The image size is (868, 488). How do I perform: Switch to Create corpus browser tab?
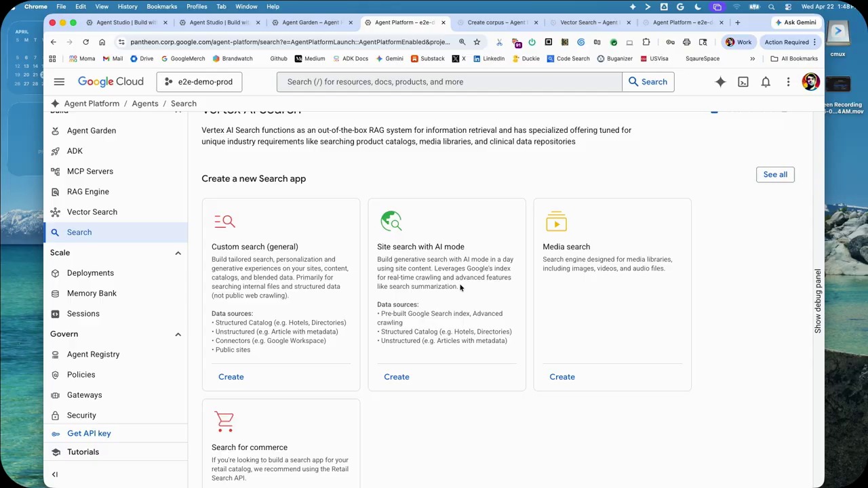click(497, 22)
